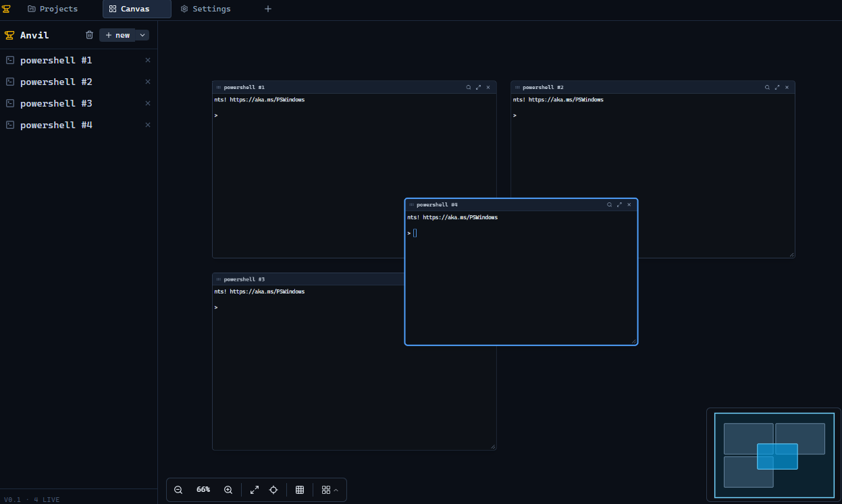Expand the dropdown arrow beside new button
Screen dimensions: 842x504
pyautogui.click(x=142, y=35)
